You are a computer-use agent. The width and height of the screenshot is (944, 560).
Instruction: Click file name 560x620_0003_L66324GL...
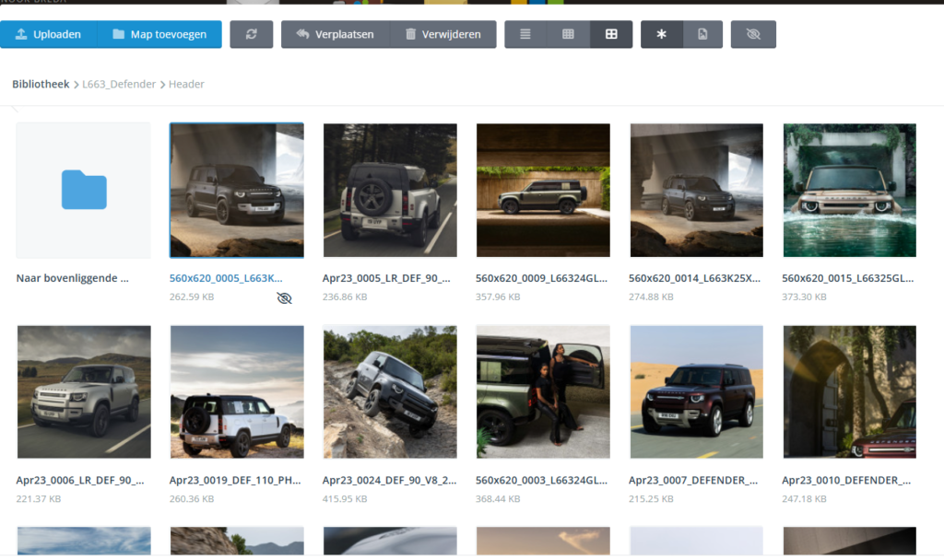(541, 480)
